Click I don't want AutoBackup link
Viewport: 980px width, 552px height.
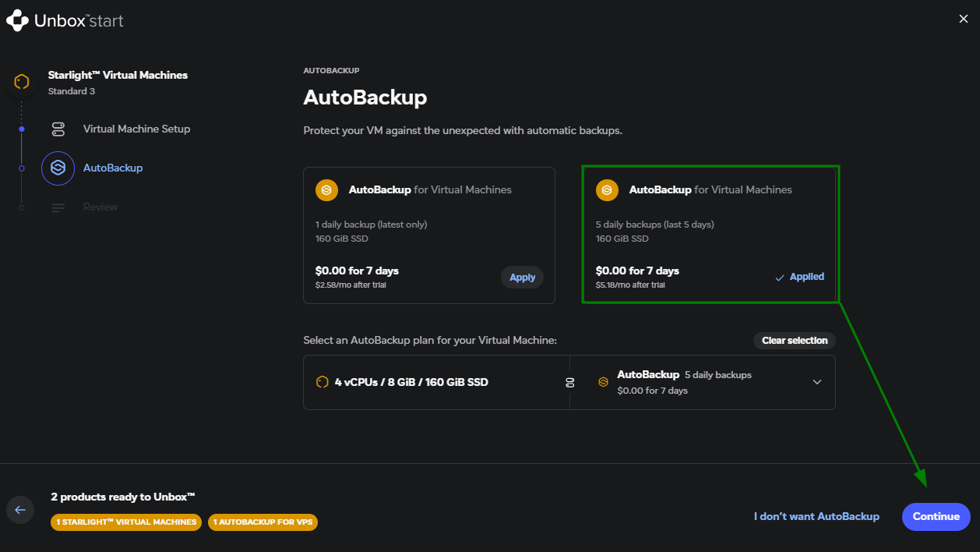(x=816, y=516)
